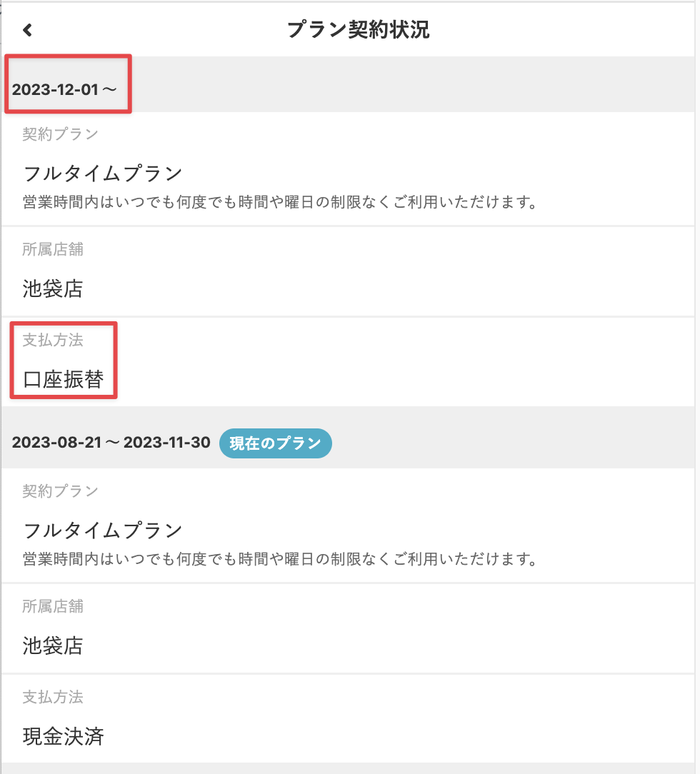Go back using the left chevron

(27, 30)
